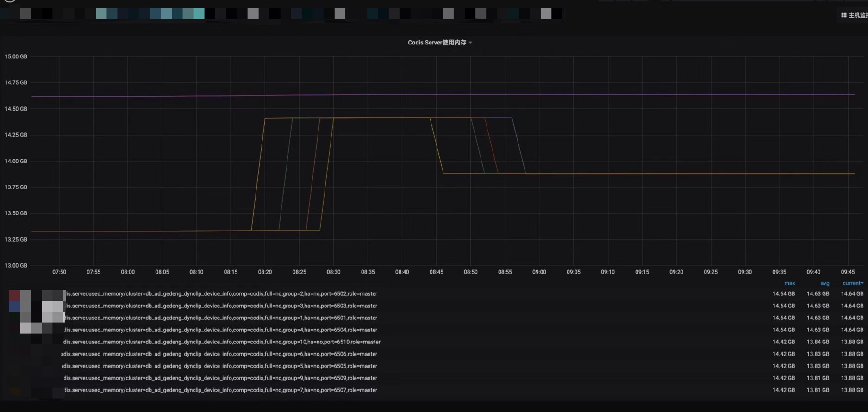Click avg value 13.81 GB of group=9 row

click(x=818, y=378)
